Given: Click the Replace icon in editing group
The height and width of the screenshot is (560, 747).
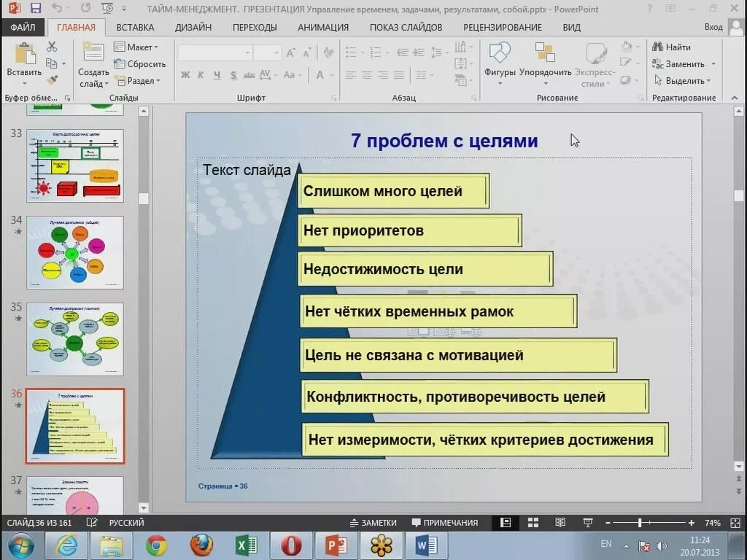Looking at the screenshot, I should [657, 63].
